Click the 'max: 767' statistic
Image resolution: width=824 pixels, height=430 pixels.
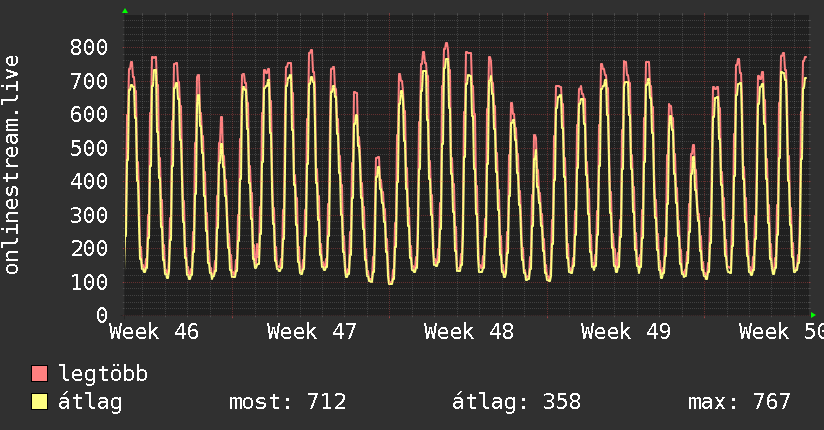tap(739, 402)
